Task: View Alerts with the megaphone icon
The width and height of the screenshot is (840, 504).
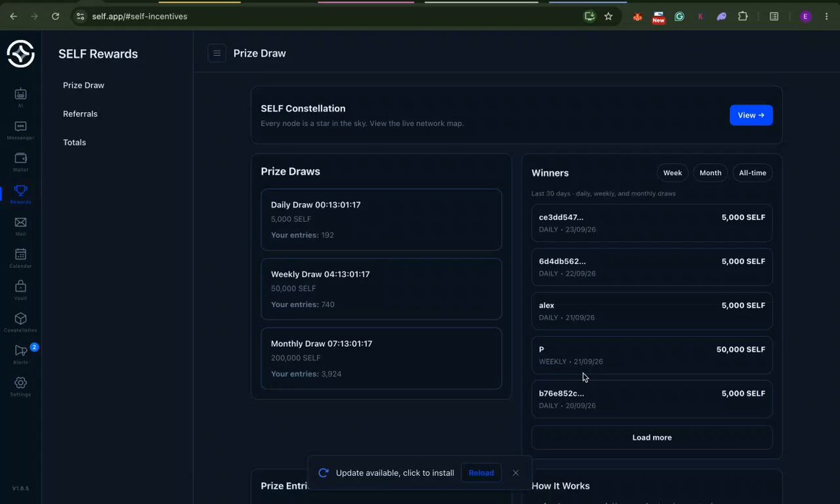Action: 20,353
